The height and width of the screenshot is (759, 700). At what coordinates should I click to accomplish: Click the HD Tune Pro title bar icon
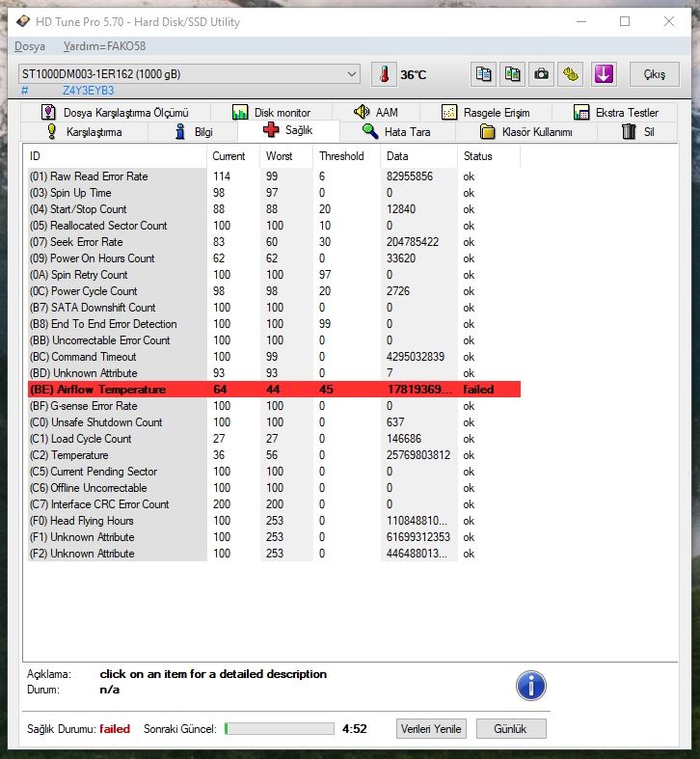(23, 22)
